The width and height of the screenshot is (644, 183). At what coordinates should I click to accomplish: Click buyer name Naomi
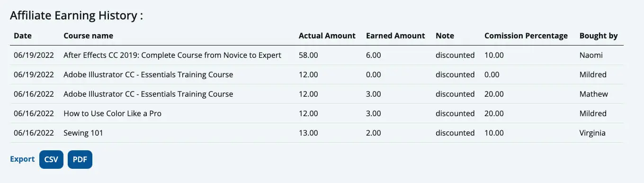(x=591, y=55)
